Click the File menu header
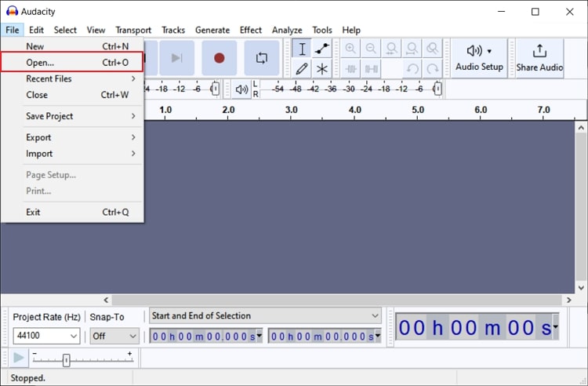This screenshot has width=588, height=386. [13, 30]
